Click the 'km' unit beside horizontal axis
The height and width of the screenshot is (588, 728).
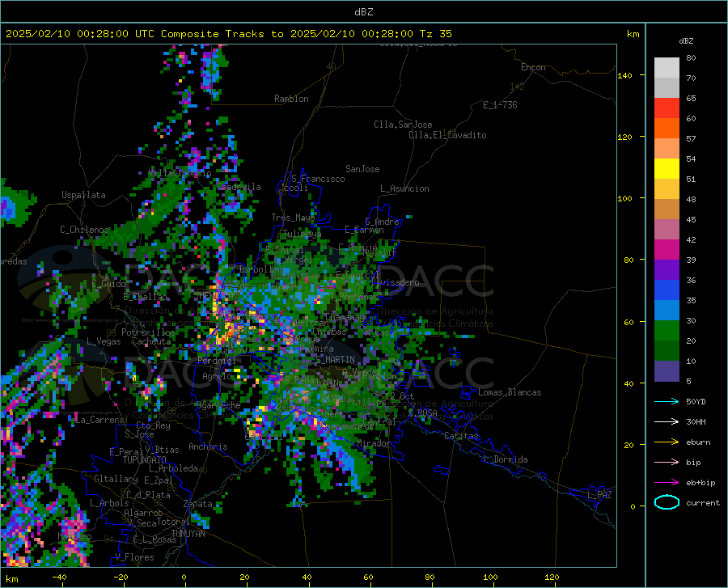(x=11, y=579)
